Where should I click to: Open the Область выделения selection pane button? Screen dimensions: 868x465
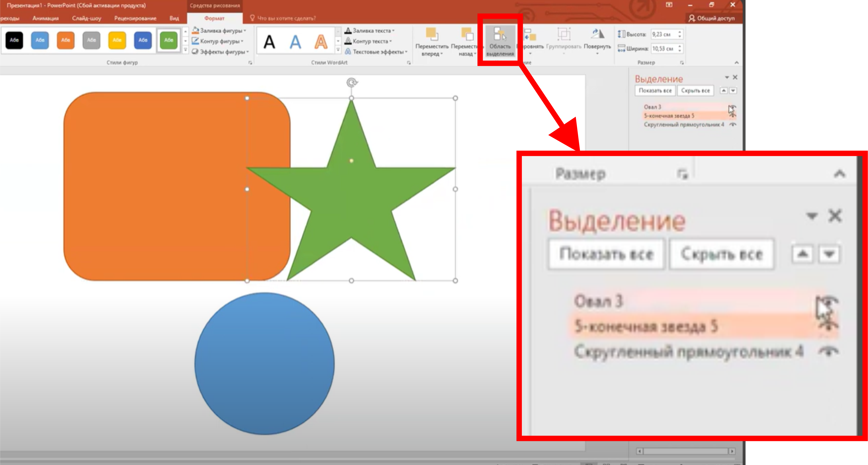click(500, 41)
